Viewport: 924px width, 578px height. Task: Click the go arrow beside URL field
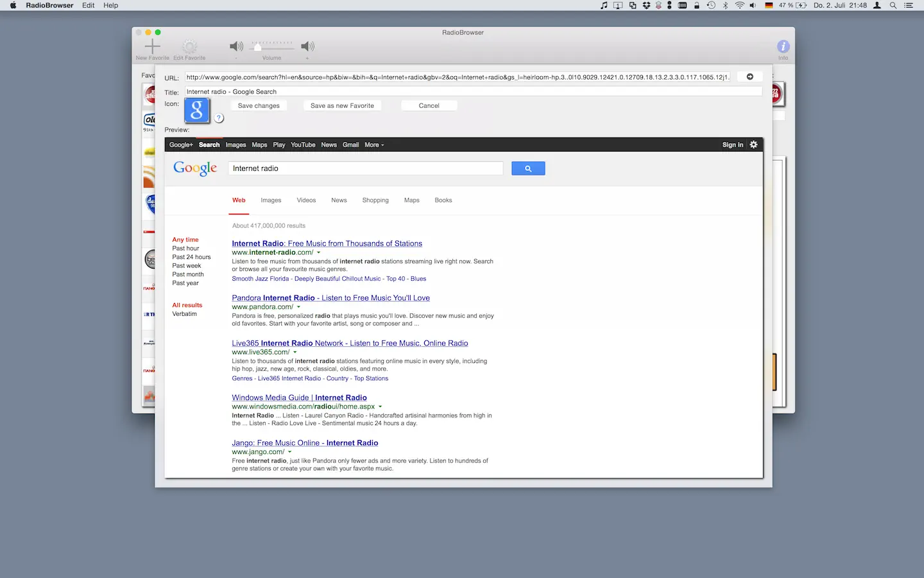tap(749, 77)
